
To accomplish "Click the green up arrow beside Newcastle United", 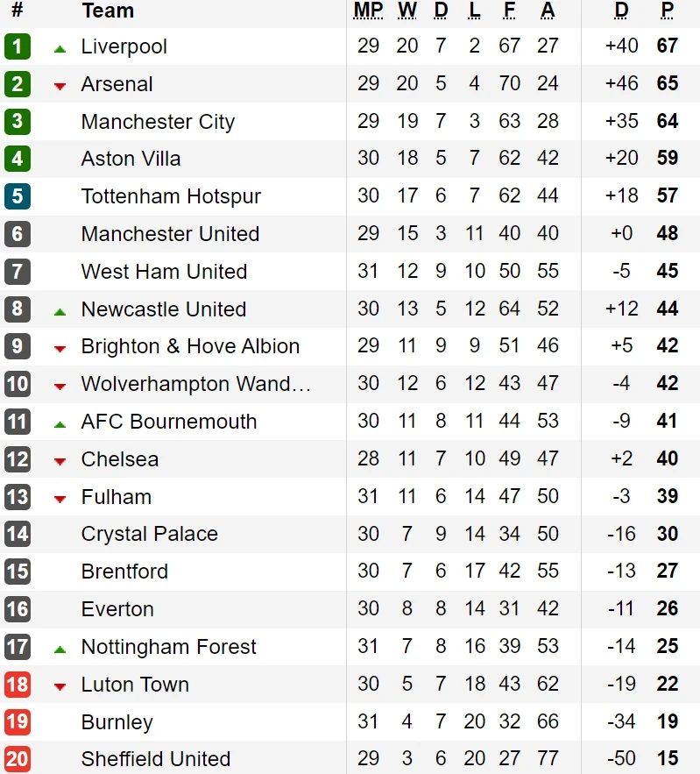I will 60,311.
